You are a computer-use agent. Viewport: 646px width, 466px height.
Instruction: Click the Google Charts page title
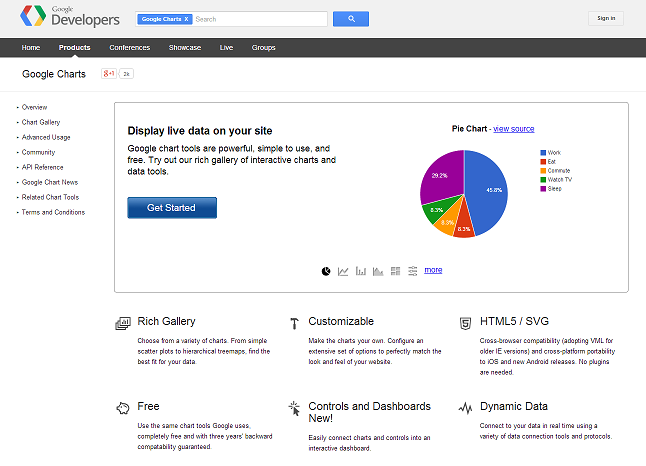pyautogui.click(x=54, y=74)
